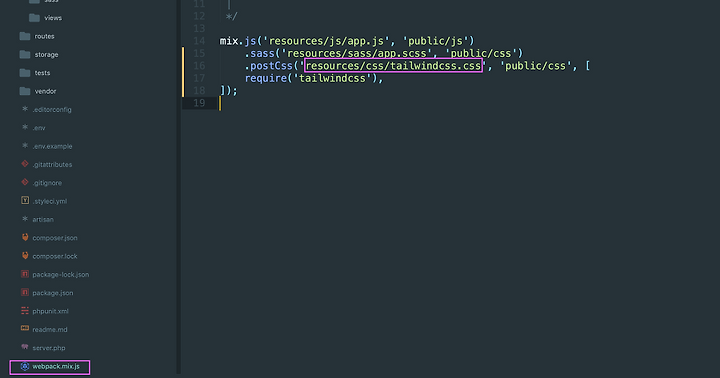Click the views folder icon
Image resolution: width=720 pixels, height=378 pixels.
pyautogui.click(x=34, y=18)
